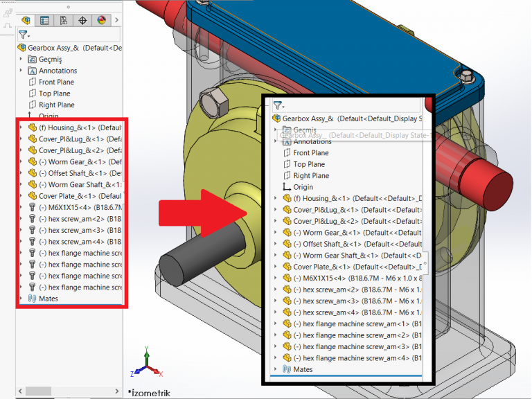
Task: Click the screw icon beside M6X1X15<4> in left tree
Action: click(32, 207)
